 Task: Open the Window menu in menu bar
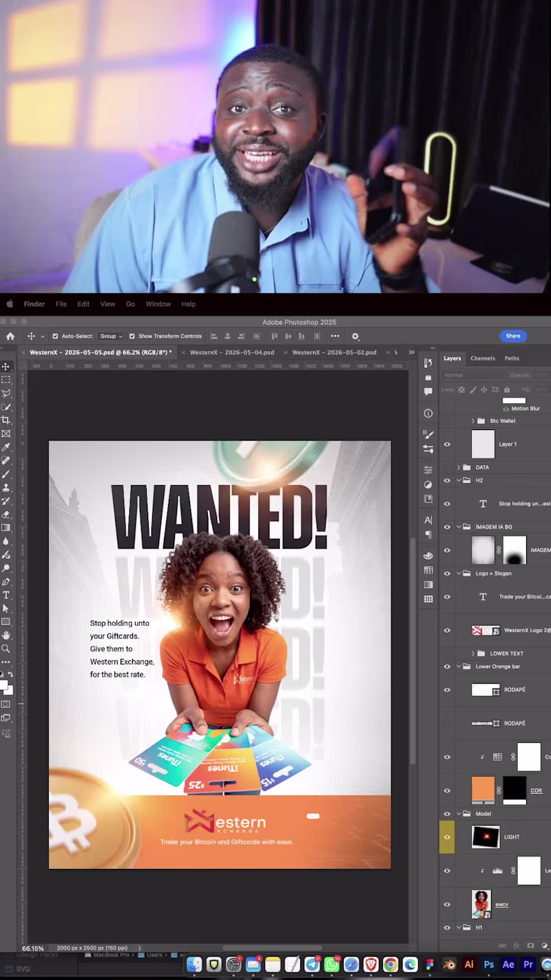158,304
